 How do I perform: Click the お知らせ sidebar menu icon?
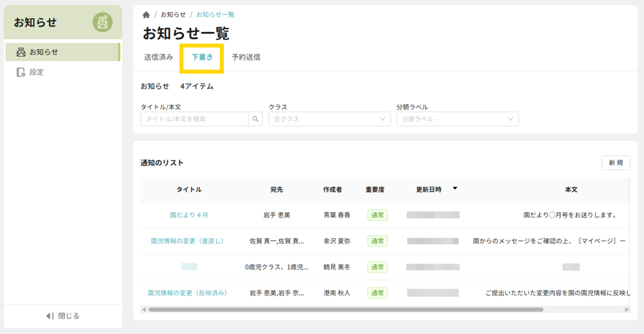point(21,52)
